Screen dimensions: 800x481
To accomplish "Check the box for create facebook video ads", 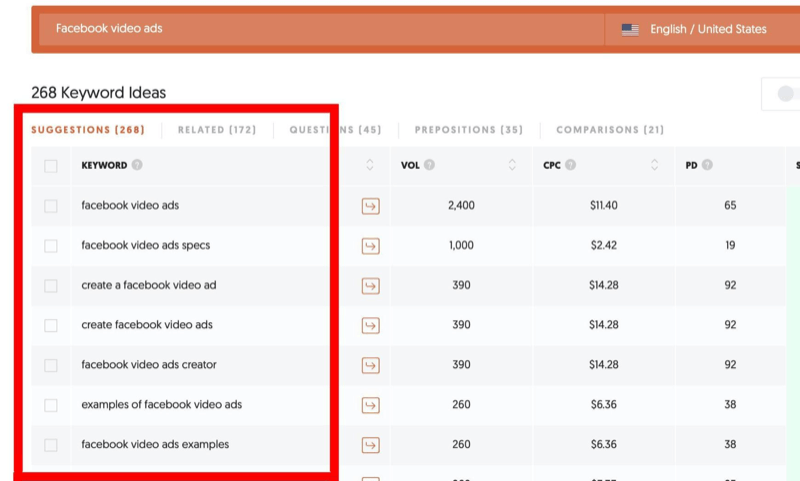I will [x=51, y=325].
